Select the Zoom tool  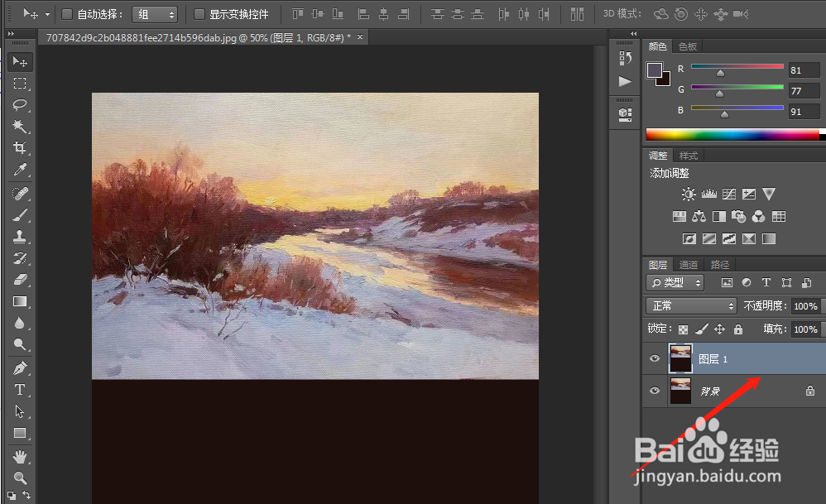20,478
